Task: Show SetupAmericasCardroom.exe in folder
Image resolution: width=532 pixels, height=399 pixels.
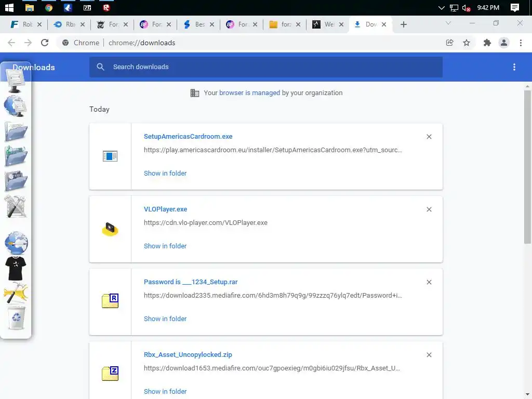Action: click(165, 174)
